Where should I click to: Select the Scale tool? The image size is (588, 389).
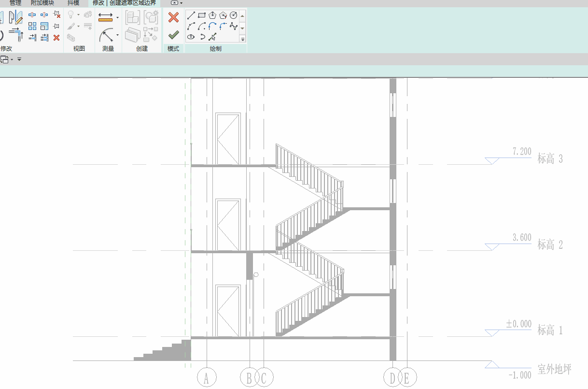tap(44, 26)
